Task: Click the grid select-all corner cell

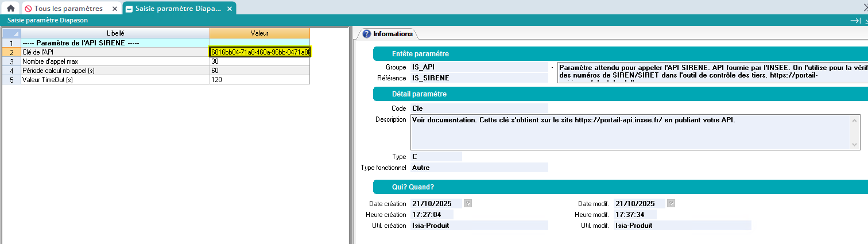Action: tap(11, 33)
